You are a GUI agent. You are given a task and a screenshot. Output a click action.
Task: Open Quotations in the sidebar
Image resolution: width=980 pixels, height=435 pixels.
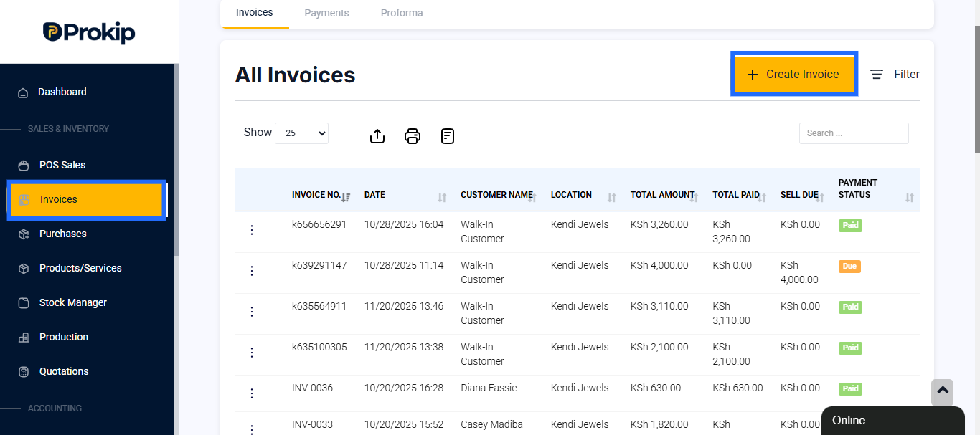click(x=64, y=371)
